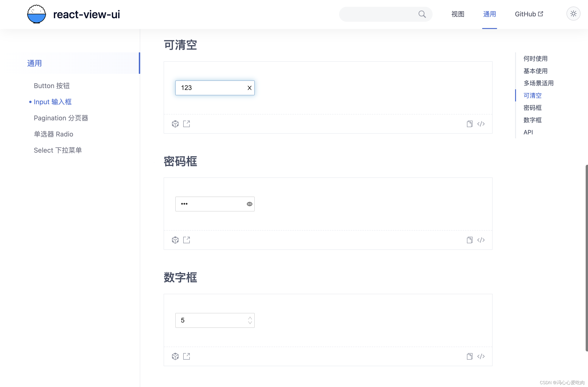Viewport: 588px width, 387px height.
Task: Switch to the 视图 navigation tab
Action: click(458, 14)
